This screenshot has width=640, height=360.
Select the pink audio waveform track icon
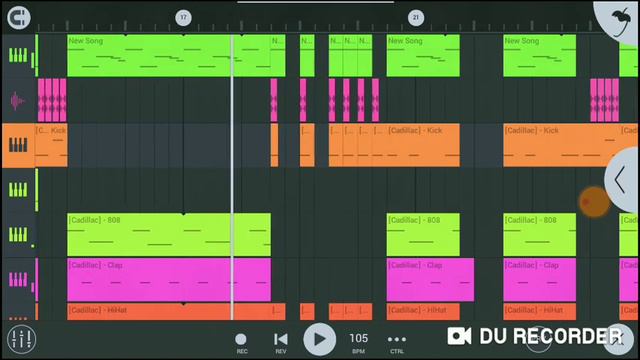[x=18, y=101]
